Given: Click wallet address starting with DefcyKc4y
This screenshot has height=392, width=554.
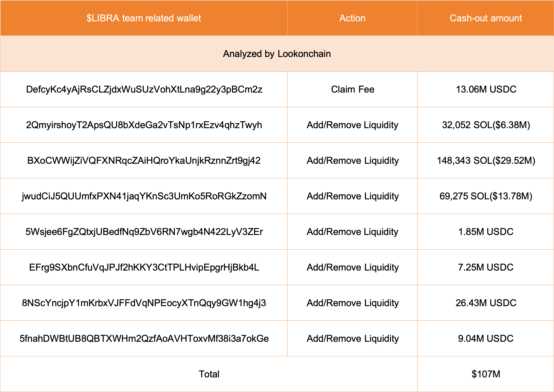Looking at the screenshot, I should (x=144, y=90).
